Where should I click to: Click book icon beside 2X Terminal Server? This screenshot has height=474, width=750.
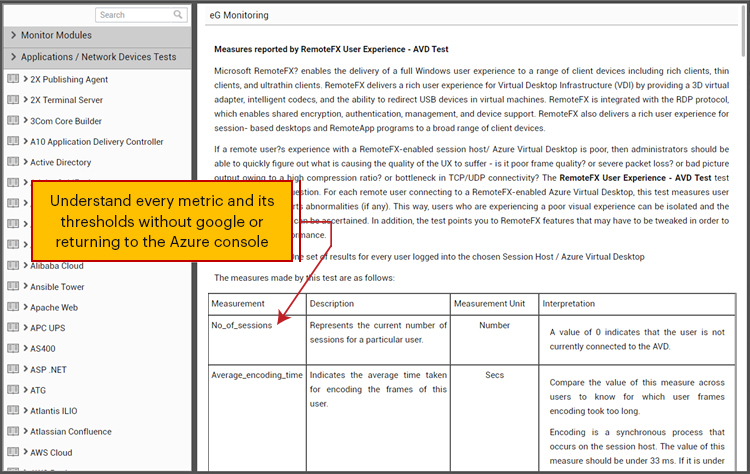tap(13, 99)
